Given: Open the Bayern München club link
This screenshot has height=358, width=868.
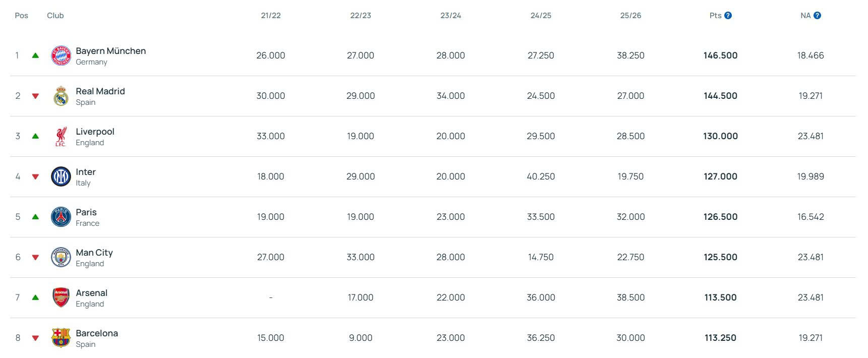Looking at the screenshot, I should pos(110,51).
